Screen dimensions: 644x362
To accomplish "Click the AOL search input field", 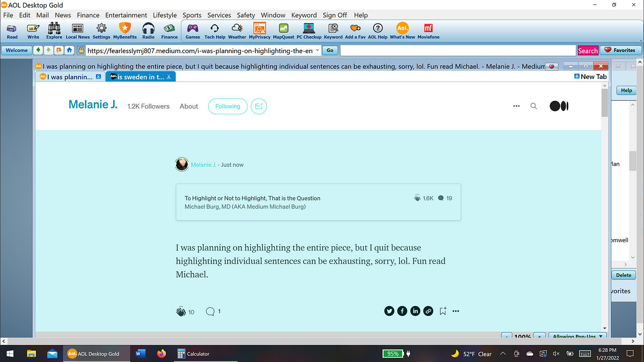I will point(458,50).
